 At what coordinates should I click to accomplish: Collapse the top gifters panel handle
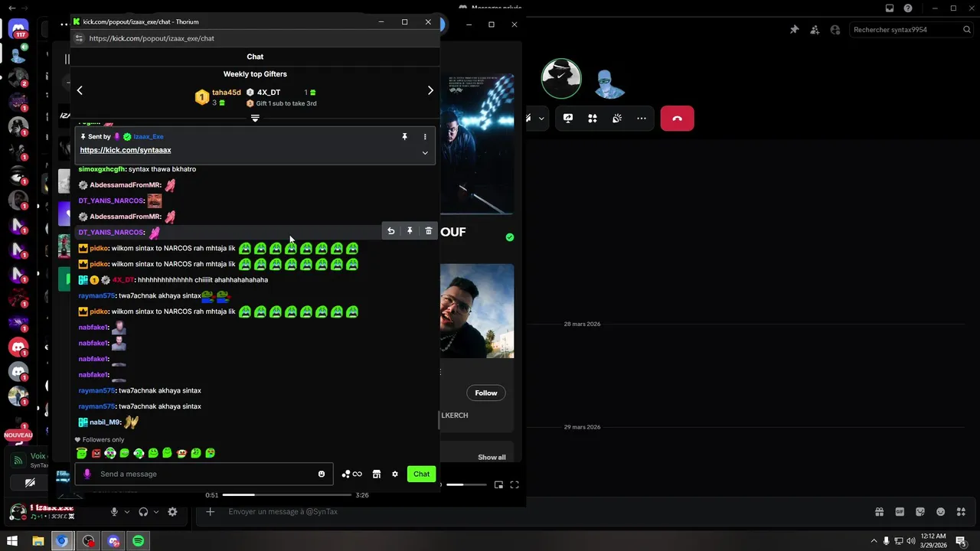click(x=255, y=118)
